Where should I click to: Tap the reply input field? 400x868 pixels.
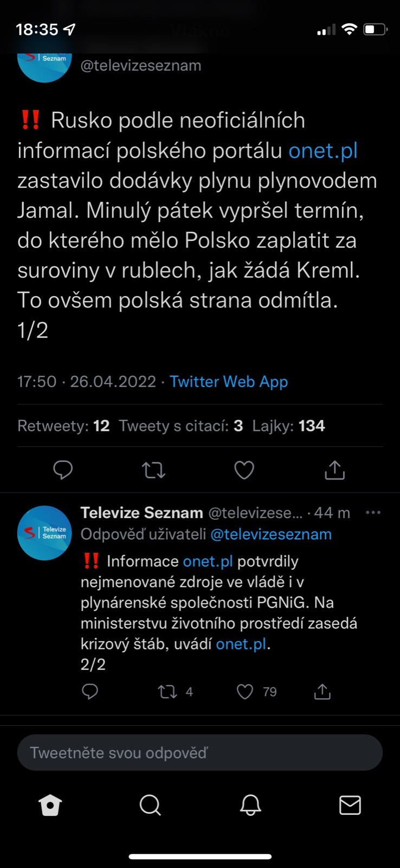[x=200, y=752]
